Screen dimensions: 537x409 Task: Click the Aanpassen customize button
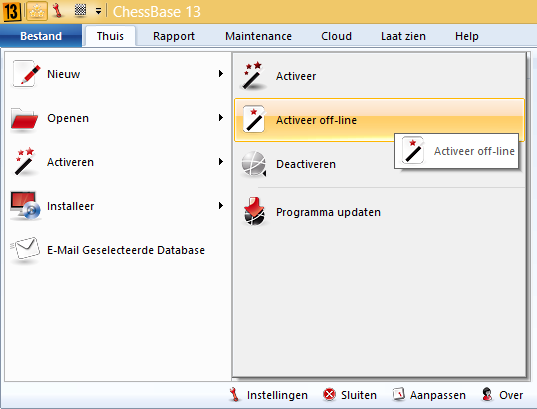click(x=429, y=395)
